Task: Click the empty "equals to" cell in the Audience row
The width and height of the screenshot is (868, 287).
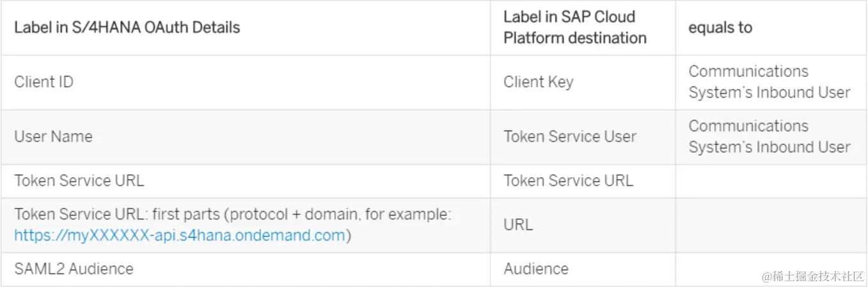Action: click(716, 269)
